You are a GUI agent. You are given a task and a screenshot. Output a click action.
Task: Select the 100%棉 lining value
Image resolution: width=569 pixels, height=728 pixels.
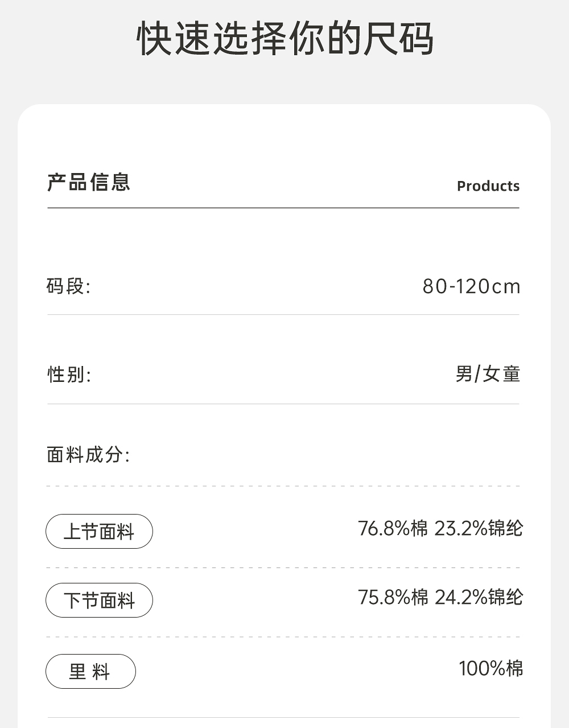click(x=490, y=668)
